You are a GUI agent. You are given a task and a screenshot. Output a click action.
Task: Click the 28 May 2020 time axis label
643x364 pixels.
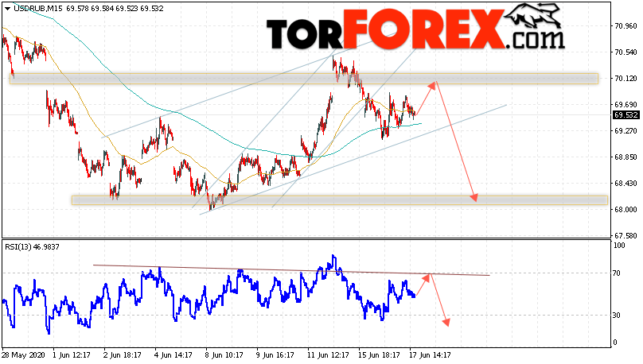[23, 355]
